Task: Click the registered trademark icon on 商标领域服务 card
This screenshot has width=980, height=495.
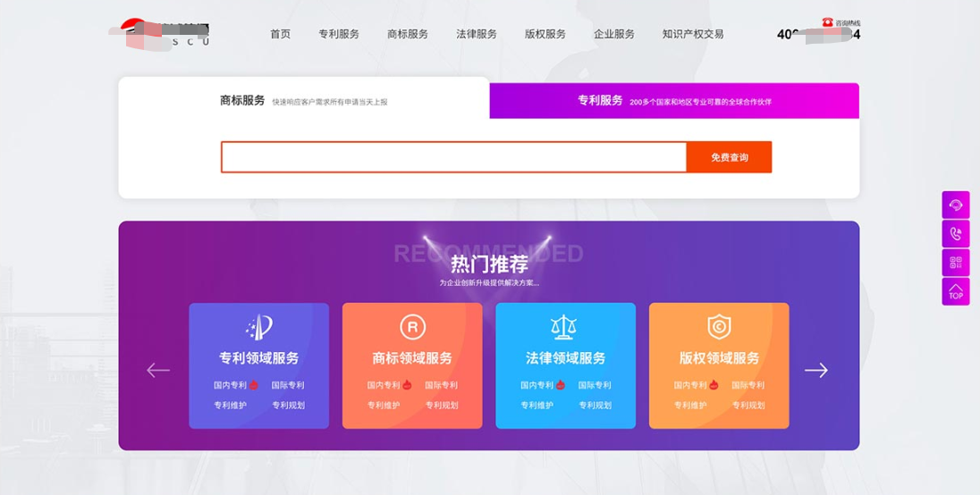Action: click(412, 327)
